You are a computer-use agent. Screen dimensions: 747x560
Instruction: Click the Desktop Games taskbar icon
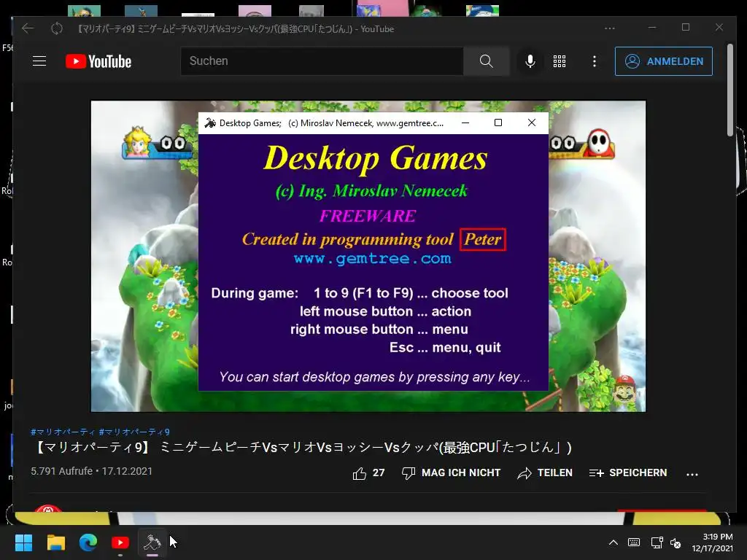coord(152,542)
